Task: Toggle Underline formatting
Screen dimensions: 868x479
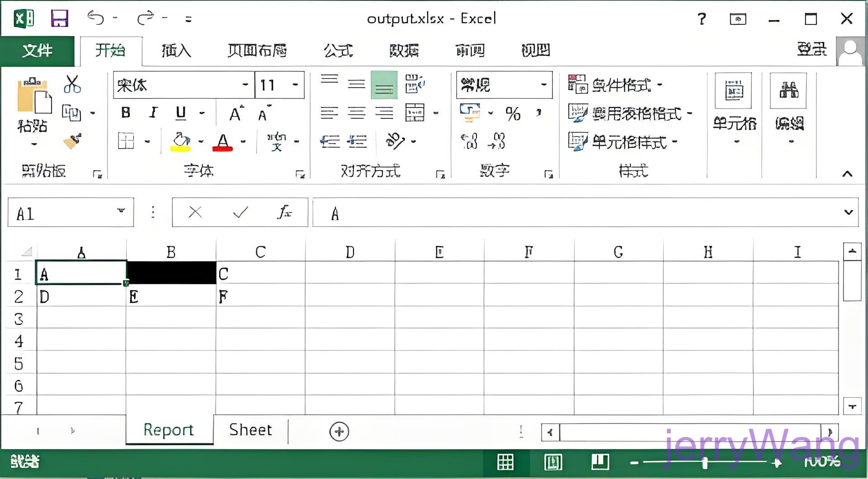Action: click(181, 113)
